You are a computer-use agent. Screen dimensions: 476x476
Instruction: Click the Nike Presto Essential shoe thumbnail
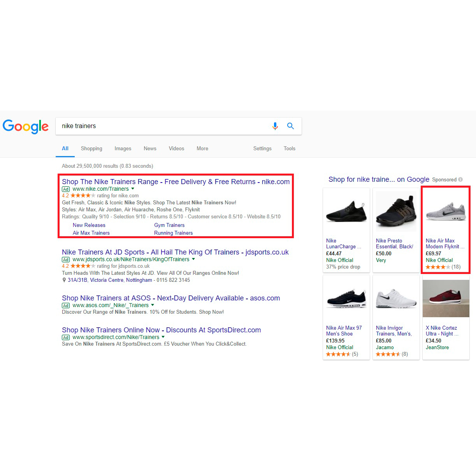click(x=396, y=212)
